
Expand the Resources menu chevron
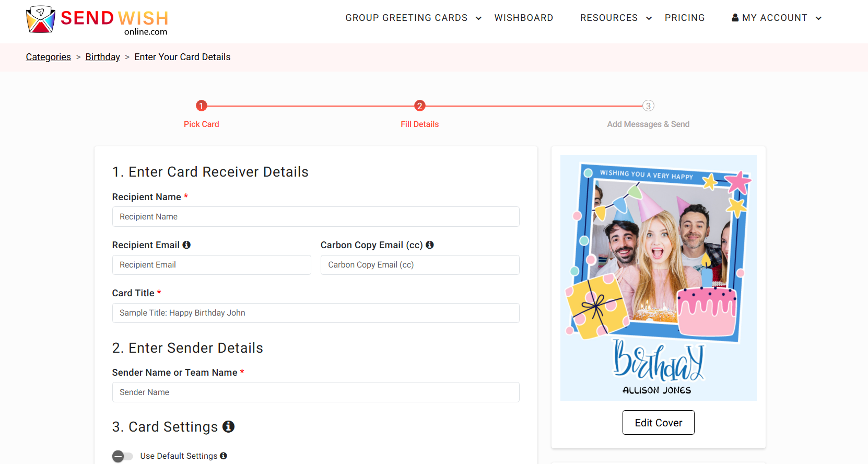click(649, 18)
